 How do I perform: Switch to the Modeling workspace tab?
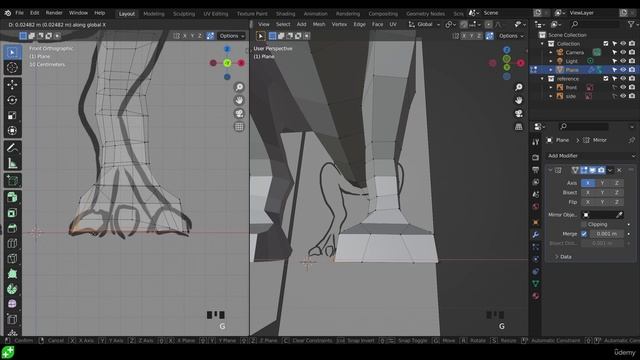click(x=154, y=13)
